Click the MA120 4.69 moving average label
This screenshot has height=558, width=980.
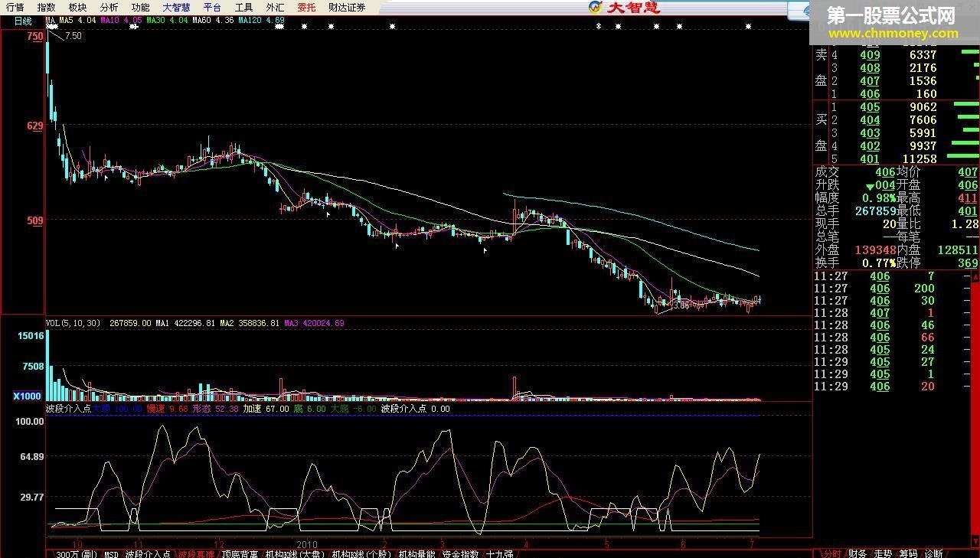261,21
